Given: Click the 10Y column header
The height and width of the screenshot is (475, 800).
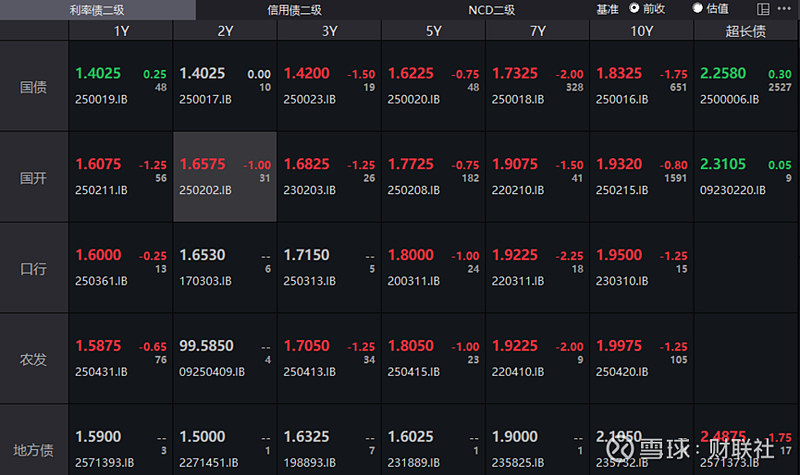Looking at the screenshot, I should (x=641, y=31).
